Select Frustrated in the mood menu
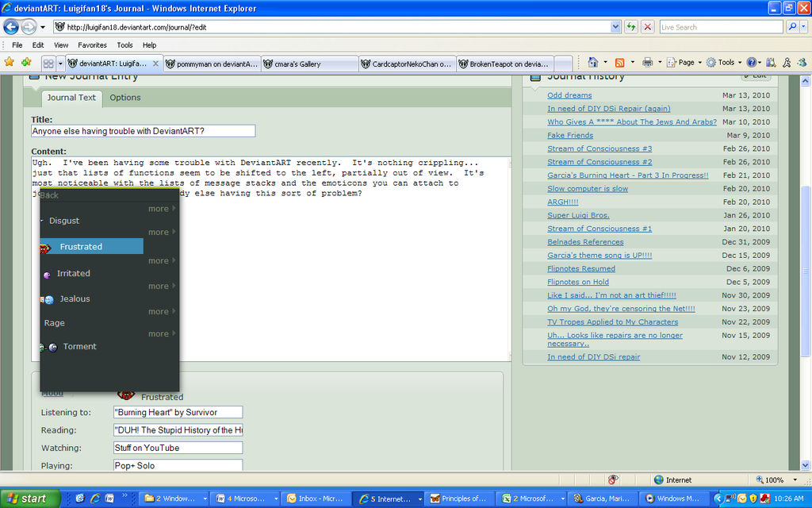The width and height of the screenshot is (812, 508). [92, 246]
